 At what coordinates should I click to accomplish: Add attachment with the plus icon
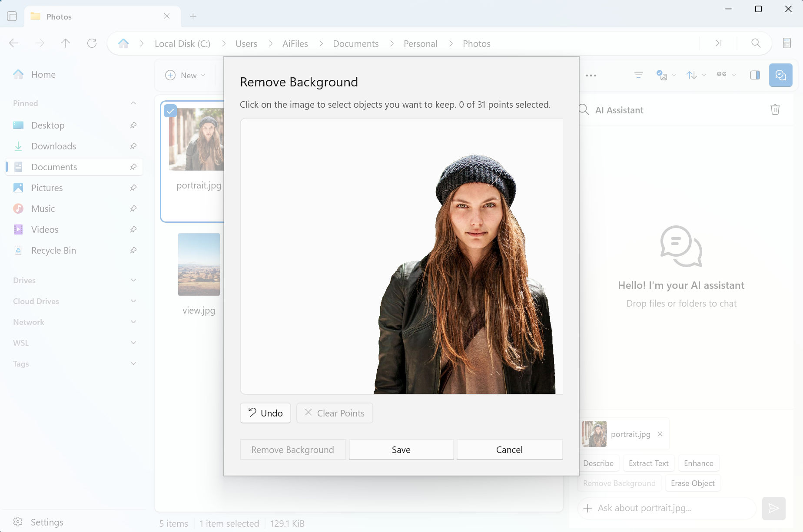click(587, 508)
